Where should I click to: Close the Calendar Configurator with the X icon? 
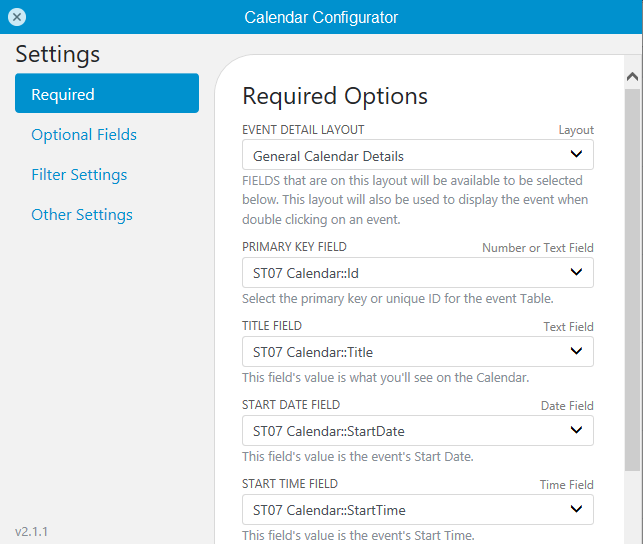click(17, 17)
